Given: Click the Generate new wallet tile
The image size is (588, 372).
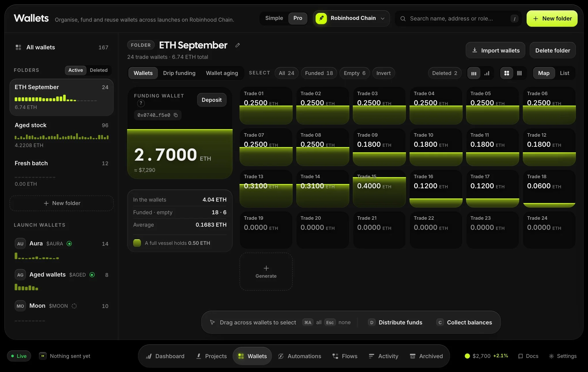Looking at the screenshot, I should coord(266,272).
